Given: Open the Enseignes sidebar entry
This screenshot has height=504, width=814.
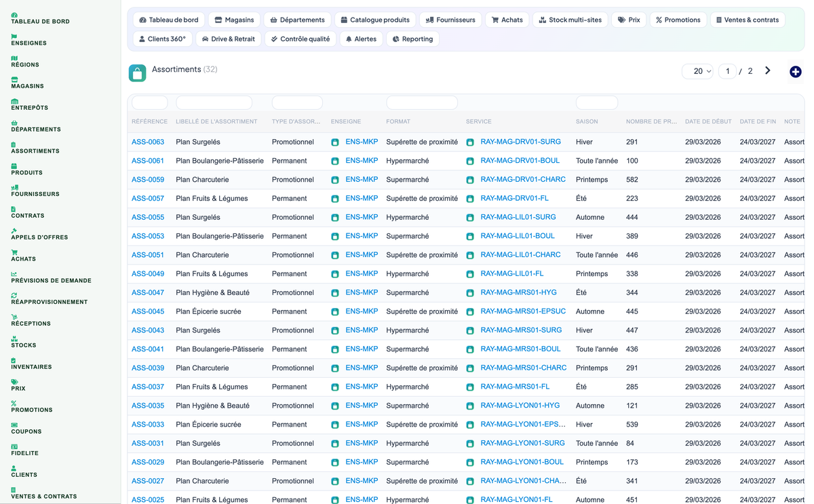Looking at the screenshot, I should 28,40.
